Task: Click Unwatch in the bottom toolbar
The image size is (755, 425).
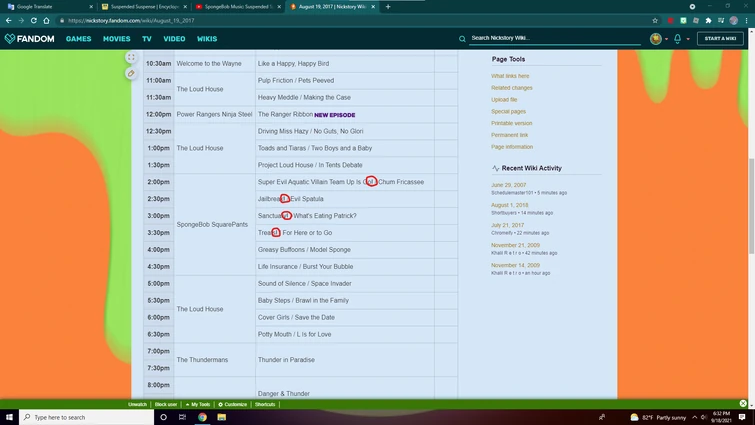Action: click(x=137, y=404)
